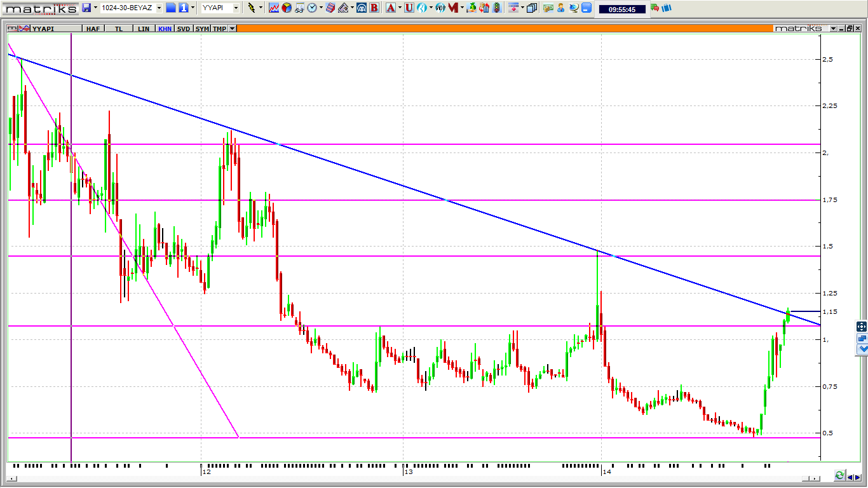Toggle the KHN chart option
The height and width of the screenshot is (488, 868).
click(x=165, y=29)
